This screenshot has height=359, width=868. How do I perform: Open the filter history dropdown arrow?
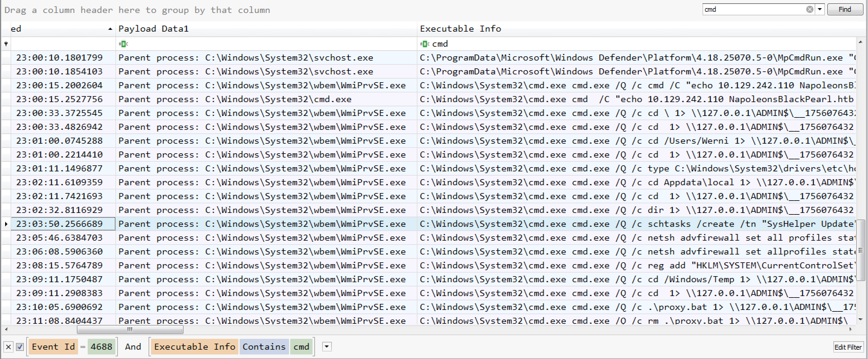point(326,347)
